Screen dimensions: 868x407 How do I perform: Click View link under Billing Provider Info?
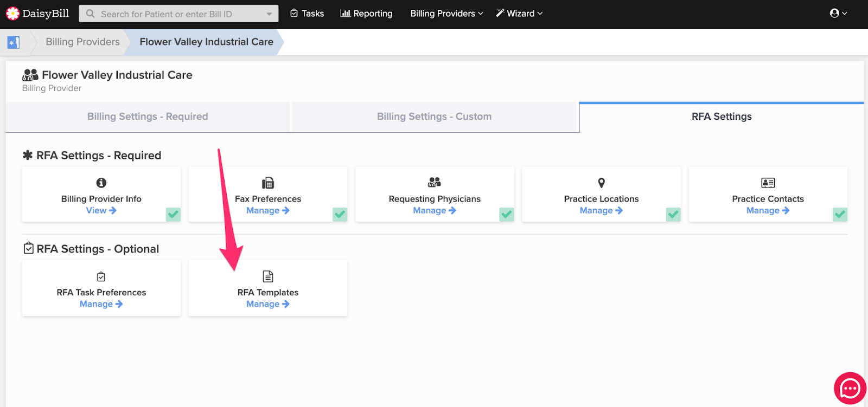[101, 210]
